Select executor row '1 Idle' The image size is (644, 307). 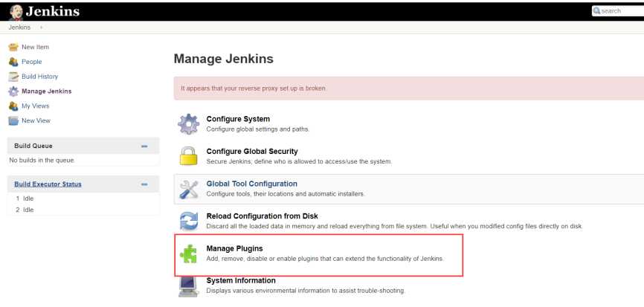[25, 198]
